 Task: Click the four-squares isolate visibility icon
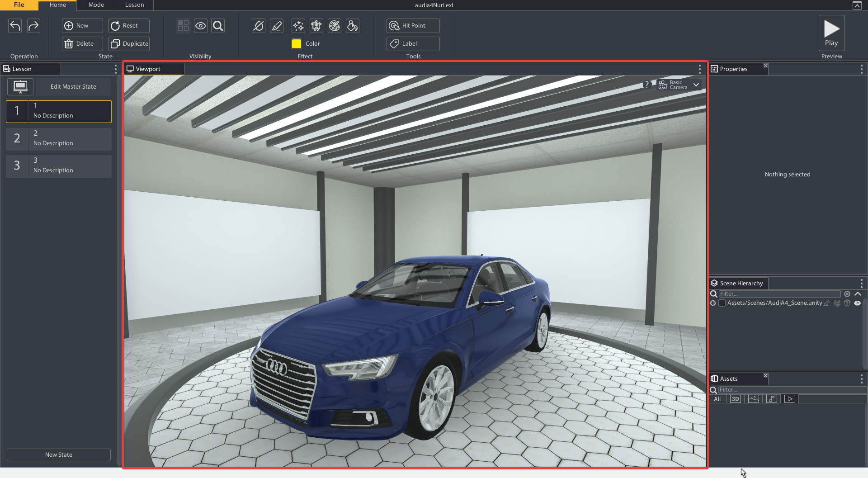point(183,26)
